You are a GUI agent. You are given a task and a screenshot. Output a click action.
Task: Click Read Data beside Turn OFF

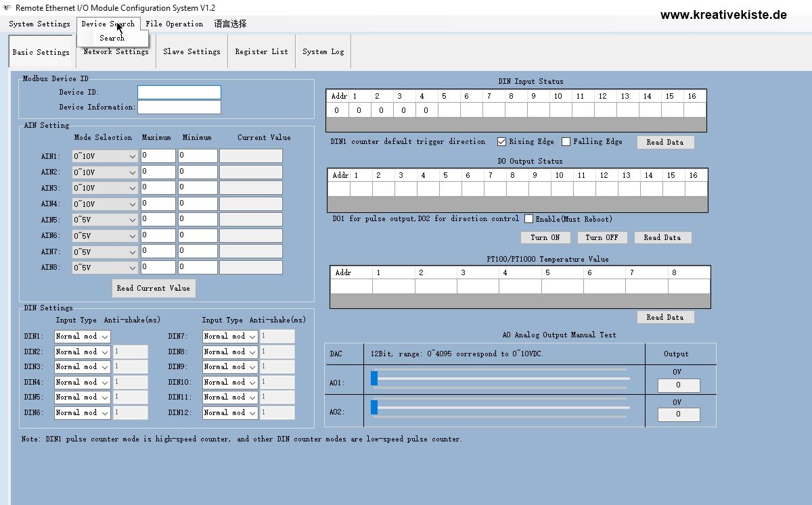pos(662,238)
